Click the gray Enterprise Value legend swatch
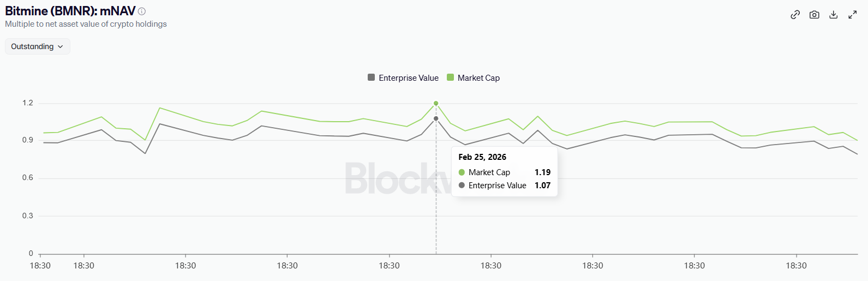Image resolution: width=868 pixels, height=281 pixels. coord(372,77)
